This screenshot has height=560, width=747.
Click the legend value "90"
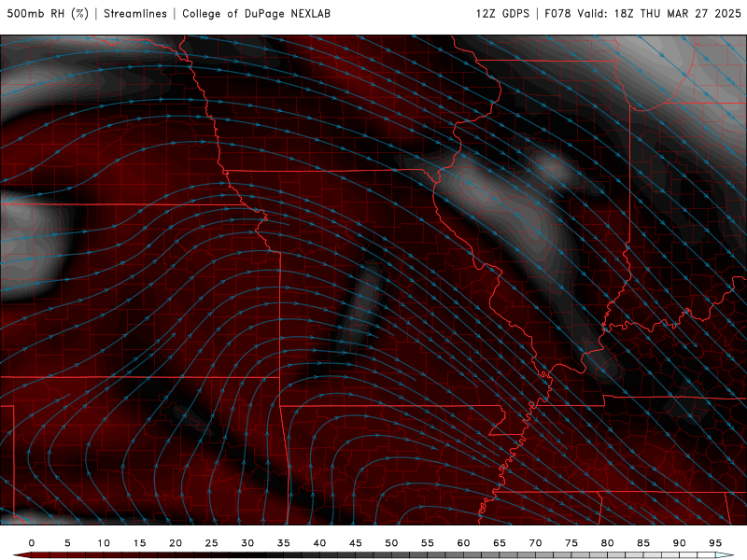pyautogui.click(x=679, y=543)
